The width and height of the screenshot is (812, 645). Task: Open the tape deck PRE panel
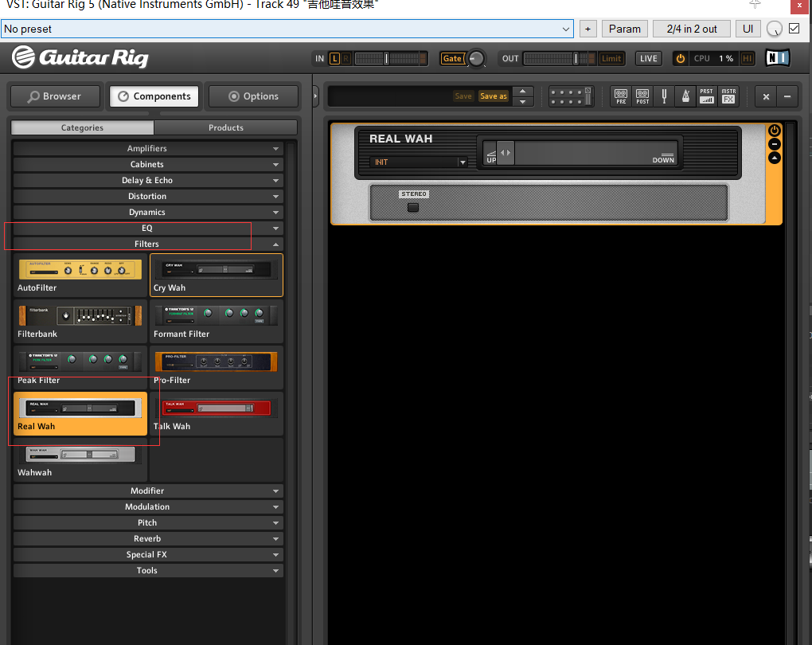620,96
